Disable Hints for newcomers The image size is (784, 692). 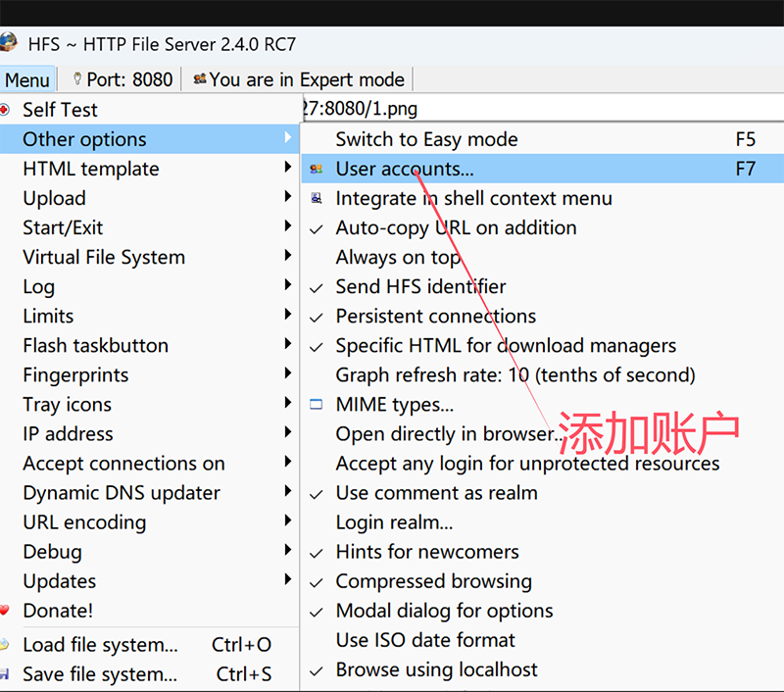(x=543, y=552)
